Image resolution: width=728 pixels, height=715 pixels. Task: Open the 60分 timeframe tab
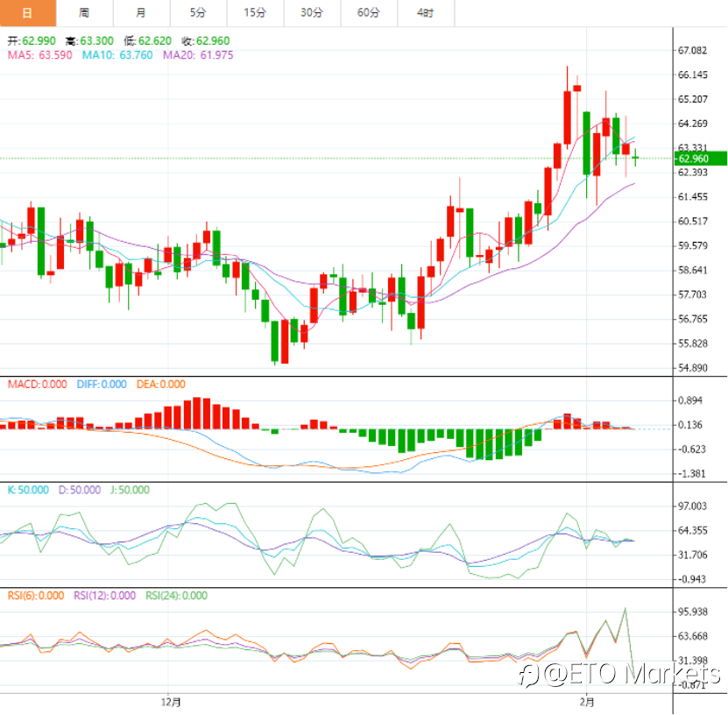tap(369, 13)
